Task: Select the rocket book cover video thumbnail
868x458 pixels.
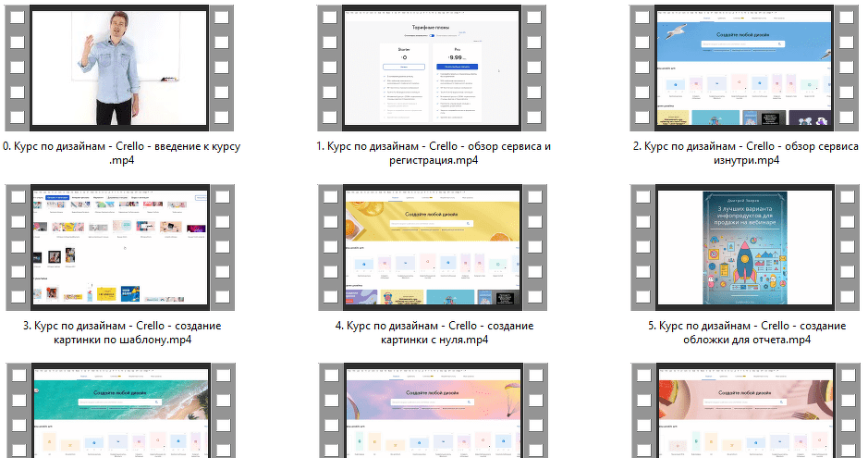Action: [745, 246]
